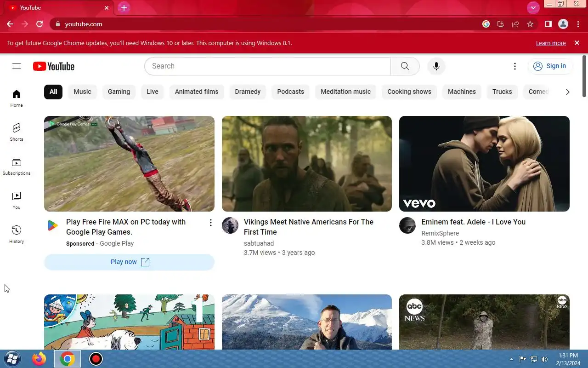Image resolution: width=588 pixels, height=368 pixels.
Task: Open Vikings Meet Native Americans video title
Action: 309,227
